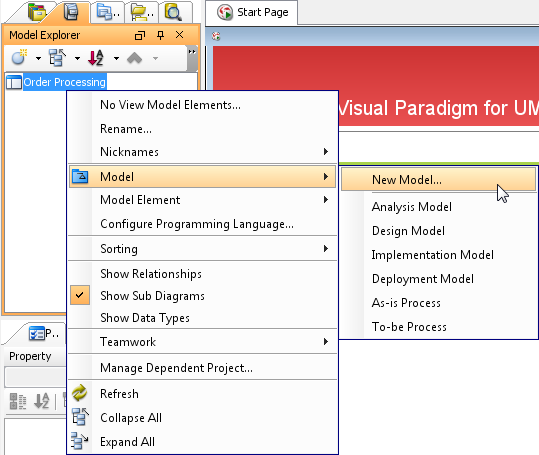Expand the Model Element submenu
The image size is (539, 455).
202,200
